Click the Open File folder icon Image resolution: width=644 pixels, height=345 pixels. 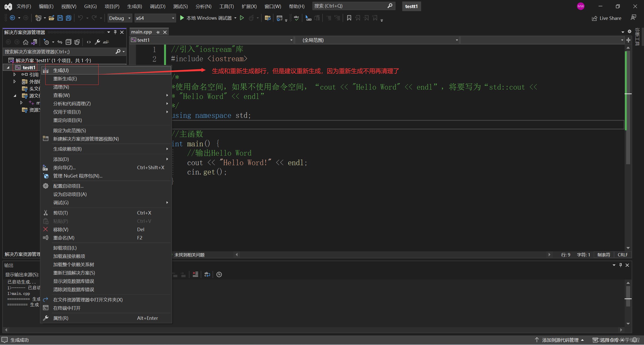pyautogui.click(x=51, y=18)
